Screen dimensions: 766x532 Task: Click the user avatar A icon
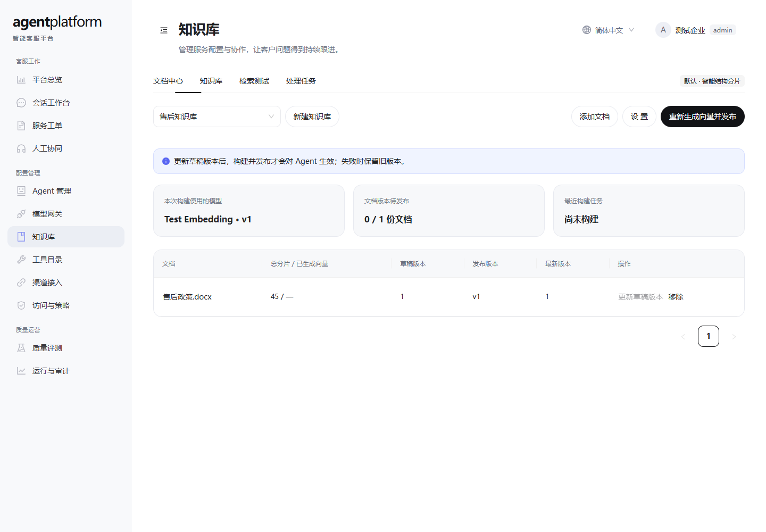pos(663,30)
